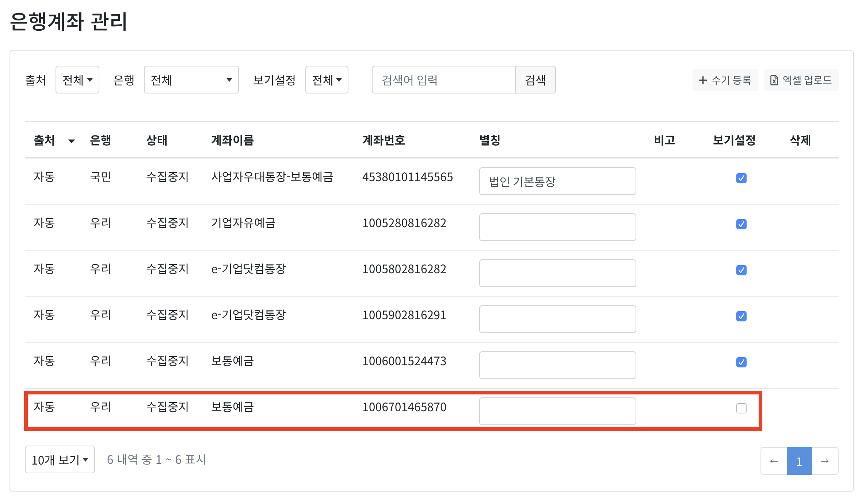
Task: Edit the 법인 기본통장 alias field
Action: click(x=557, y=181)
